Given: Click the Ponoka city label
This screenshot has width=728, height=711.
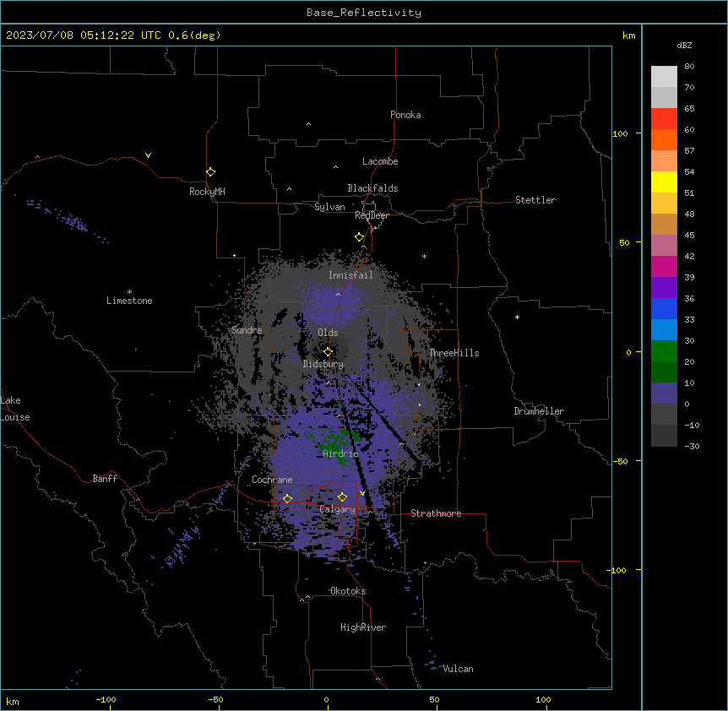Looking at the screenshot, I should [x=405, y=115].
